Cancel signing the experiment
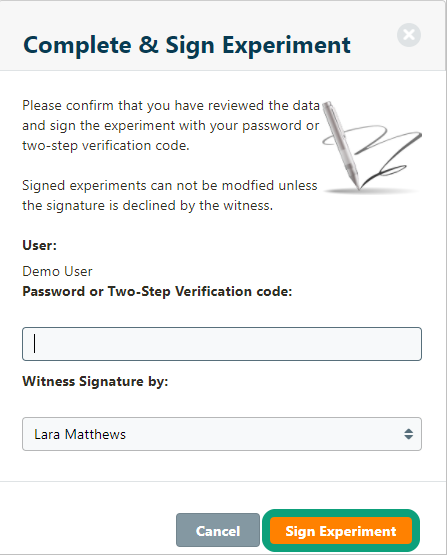Screen dimensions: 447x555 218,530
